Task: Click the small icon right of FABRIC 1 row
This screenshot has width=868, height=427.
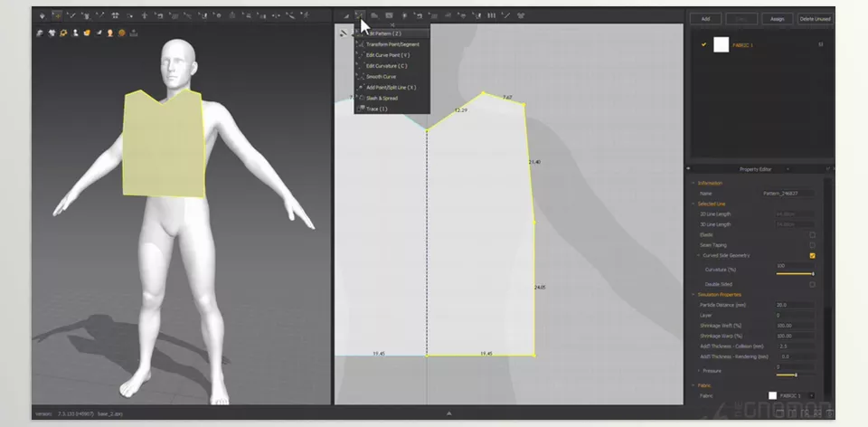Action: [x=820, y=44]
